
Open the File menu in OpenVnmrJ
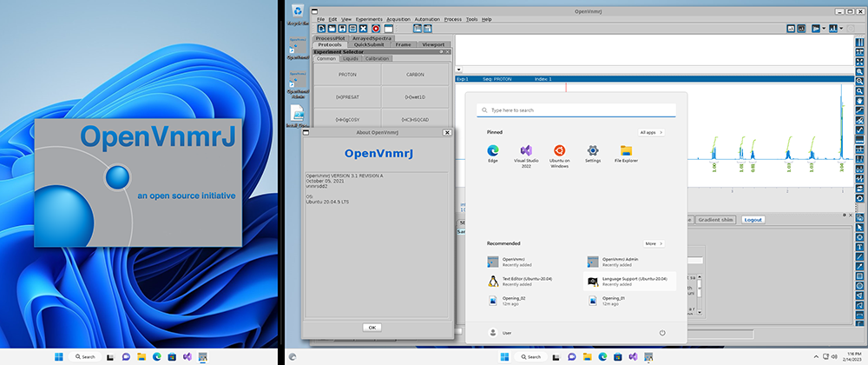320,19
